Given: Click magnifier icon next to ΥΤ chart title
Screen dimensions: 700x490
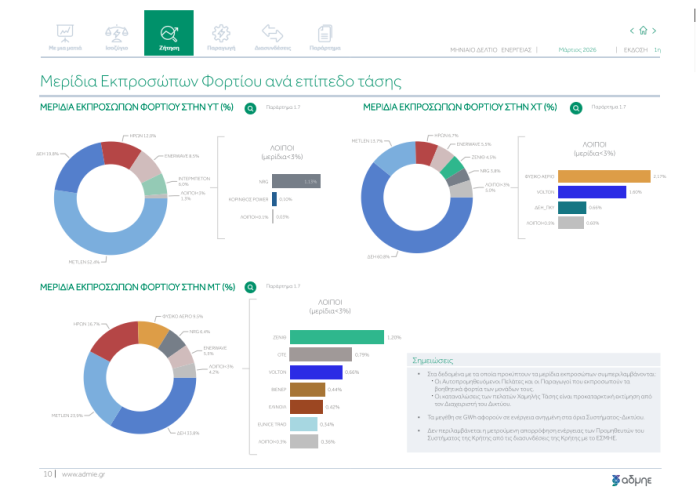Looking at the screenshot, I should [x=252, y=106].
